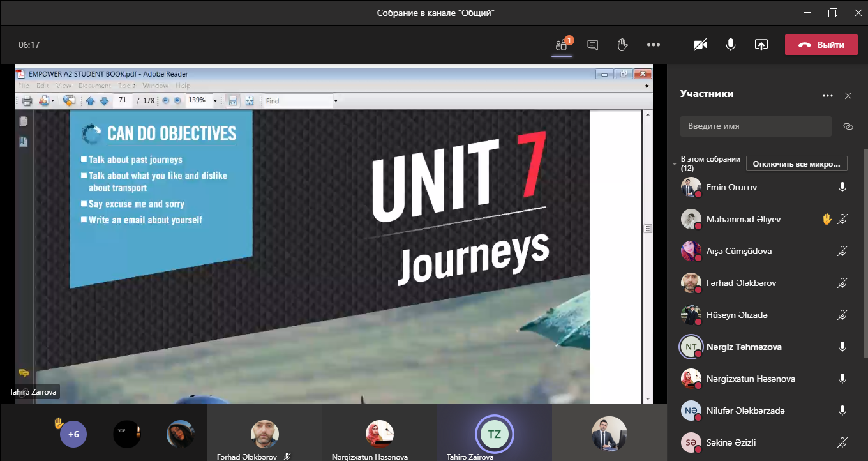Close the Участники panel
The width and height of the screenshot is (868, 461).
coord(848,96)
